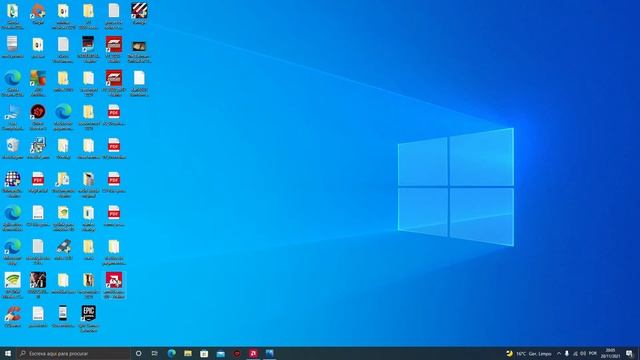Click the taskbar search box
Viewport: 640px width, 360px height.
(x=73, y=353)
